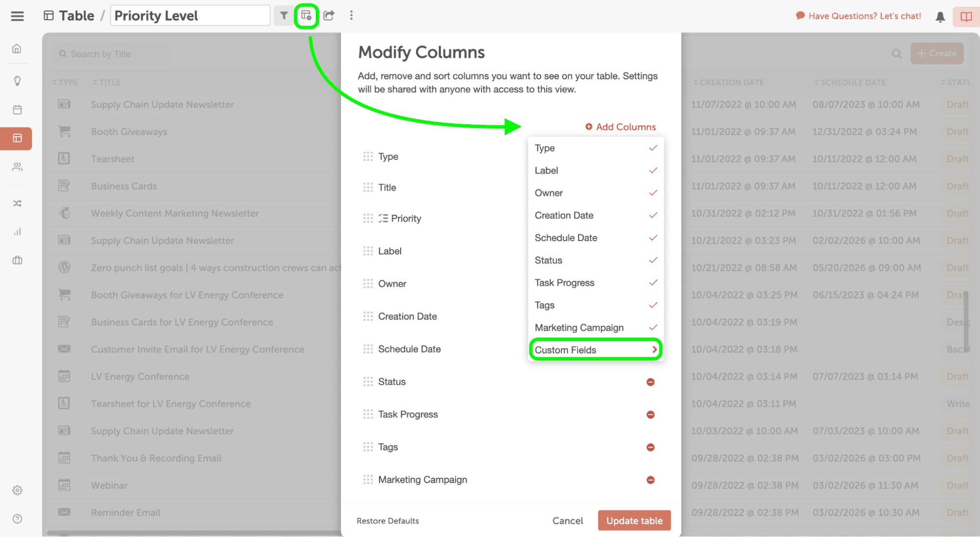The image size is (980, 537).
Task: Grab the drag handle for Priority column
Action: [x=368, y=218]
